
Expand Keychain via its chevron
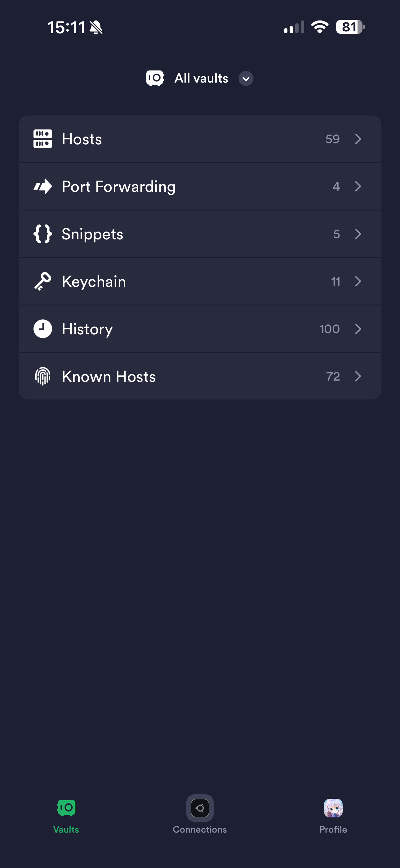358,281
